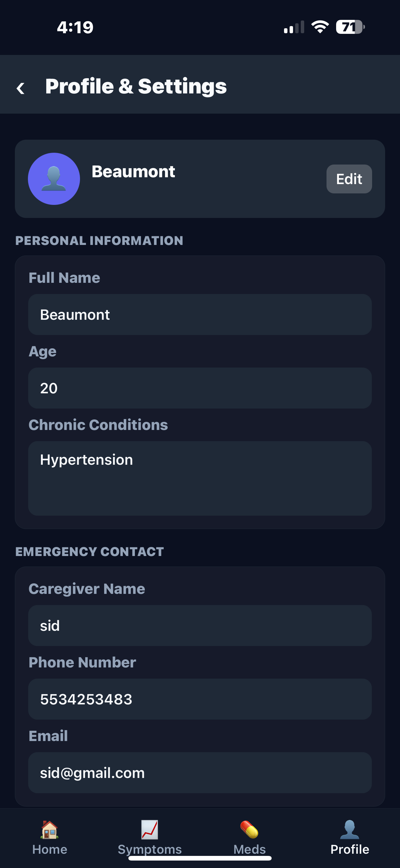This screenshot has width=400, height=868.
Task: Tap the cellular signal bars
Action: click(294, 27)
